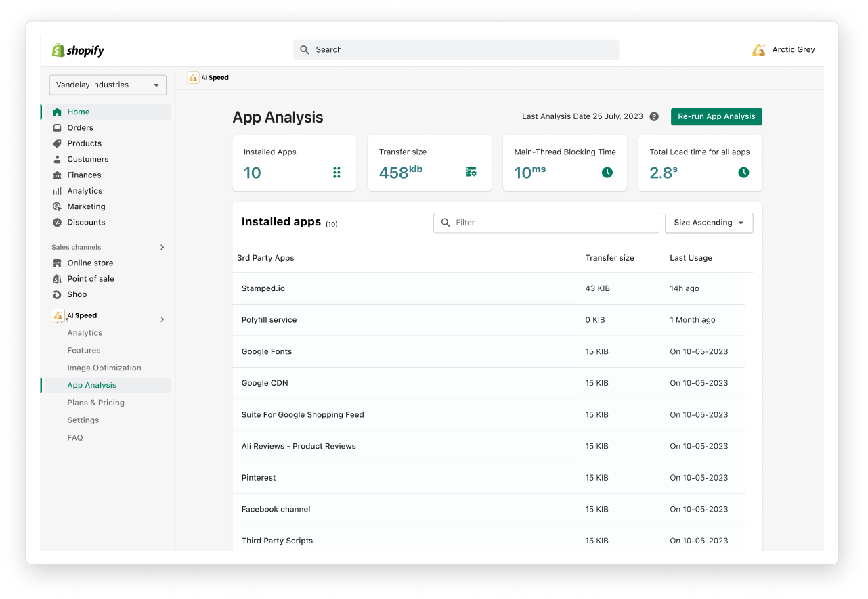Viewport: 868px width, 599px height.
Task: Go to Image Optimization page
Action: click(x=104, y=368)
